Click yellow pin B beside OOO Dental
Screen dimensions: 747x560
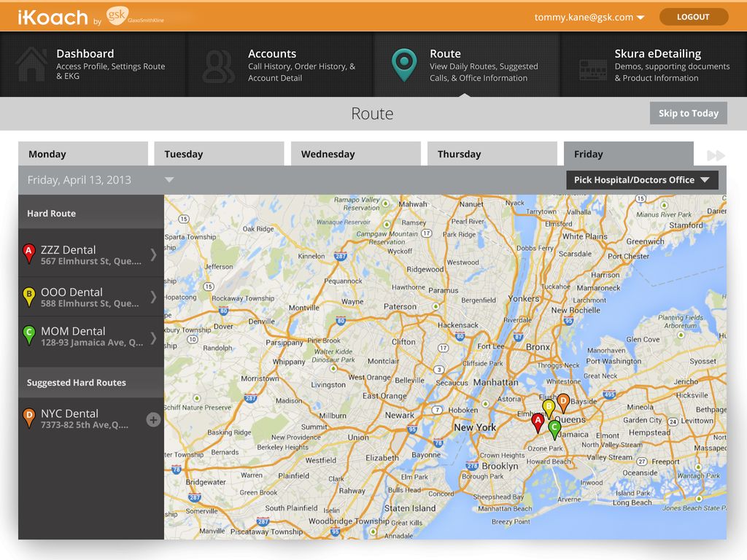(29, 296)
